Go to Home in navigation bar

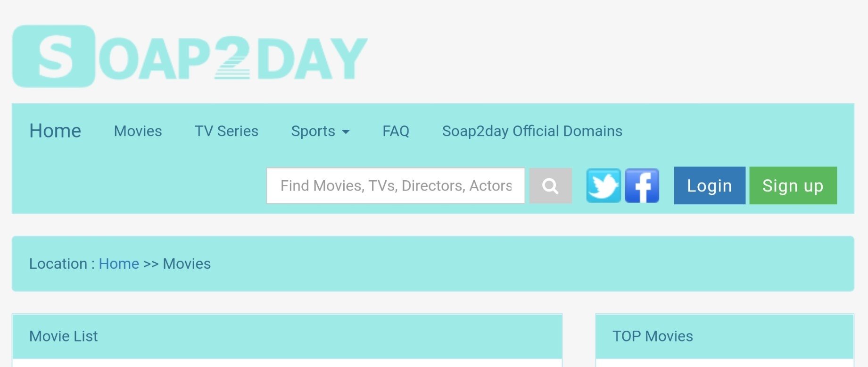pyautogui.click(x=55, y=131)
